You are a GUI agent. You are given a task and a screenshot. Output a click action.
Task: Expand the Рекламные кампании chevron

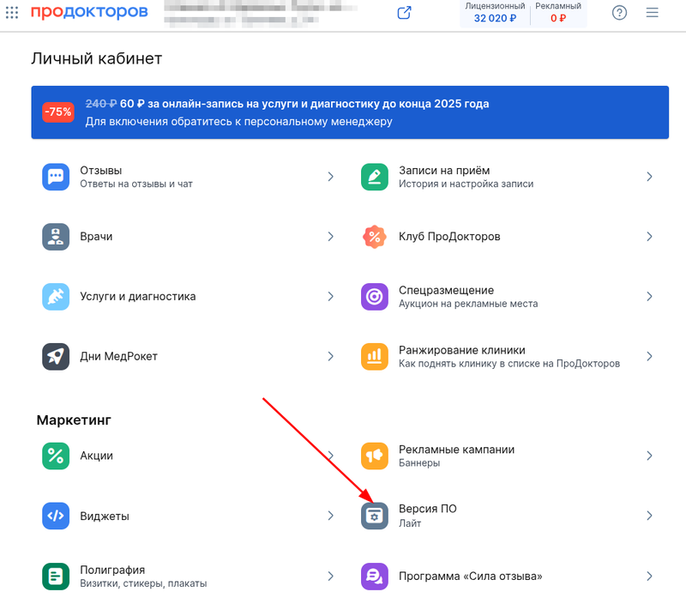coord(649,456)
